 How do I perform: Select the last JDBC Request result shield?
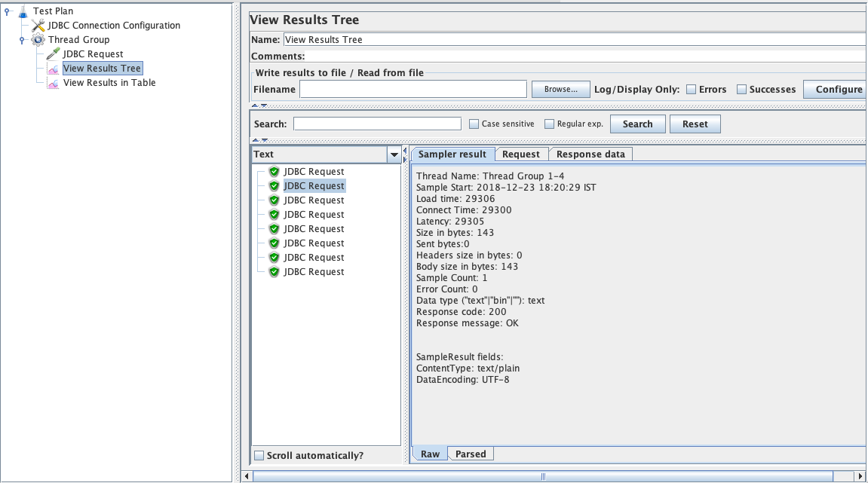point(274,271)
